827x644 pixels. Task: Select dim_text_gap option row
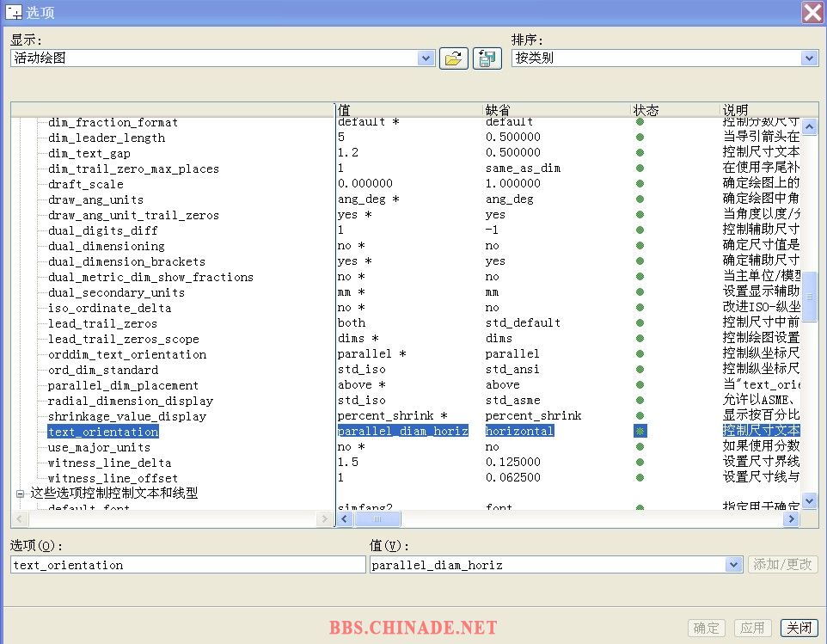click(89, 154)
